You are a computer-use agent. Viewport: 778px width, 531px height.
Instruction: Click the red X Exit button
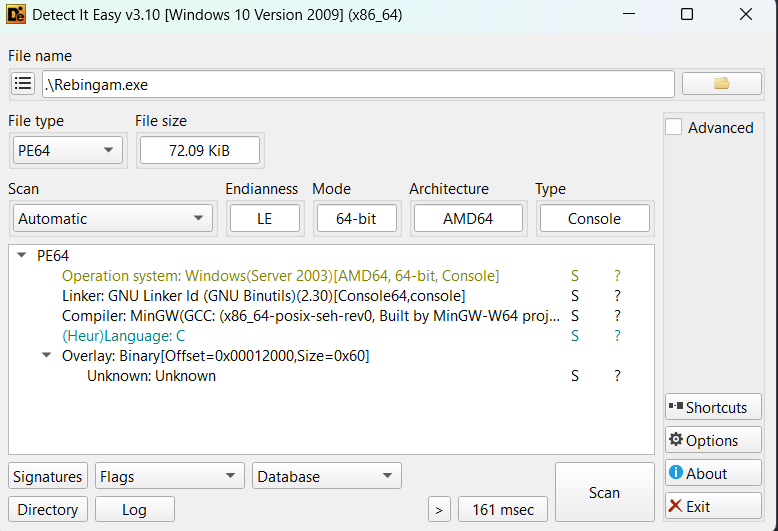tap(713, 506)
